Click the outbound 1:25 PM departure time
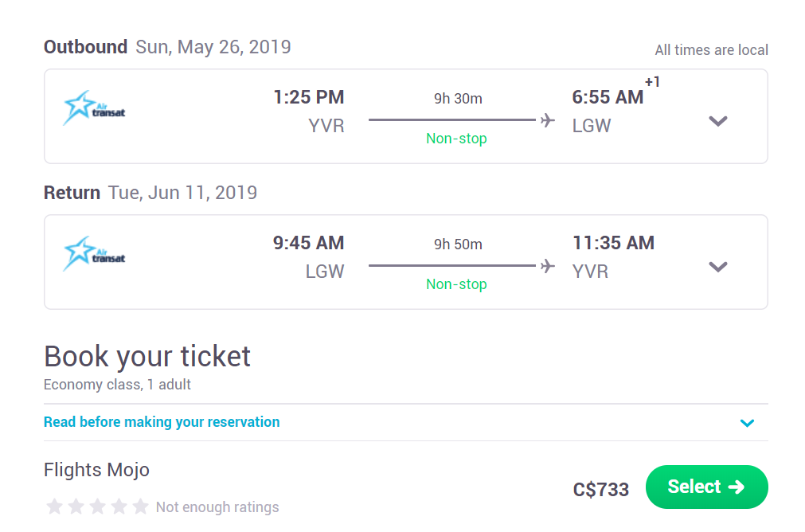Image resolution: width=805 pixels, height=532 pixels. [309, 97]
